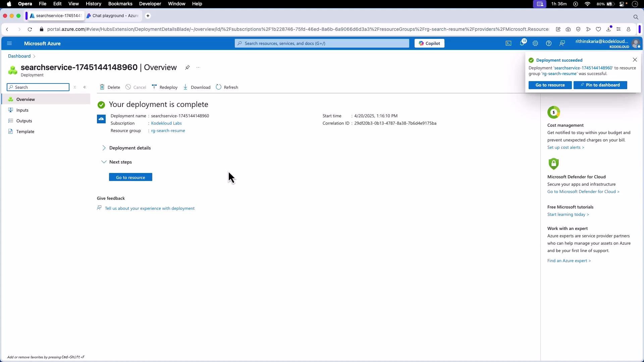
Task: Open the Opera easy setup icon
Action: [x=619, y=29]
